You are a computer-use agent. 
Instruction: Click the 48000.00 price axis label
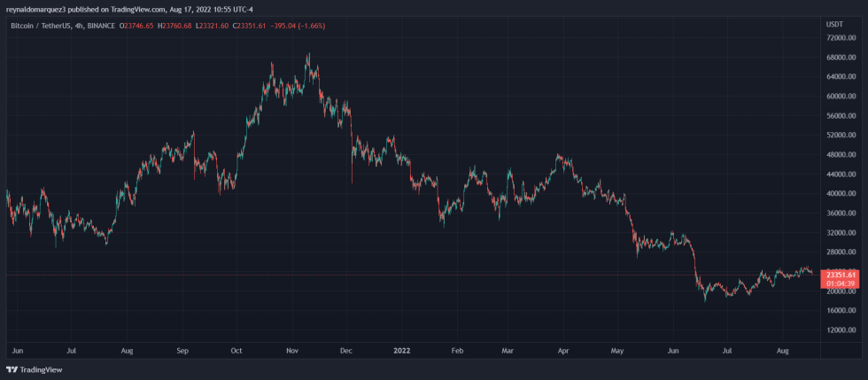[x=842, y=154]
